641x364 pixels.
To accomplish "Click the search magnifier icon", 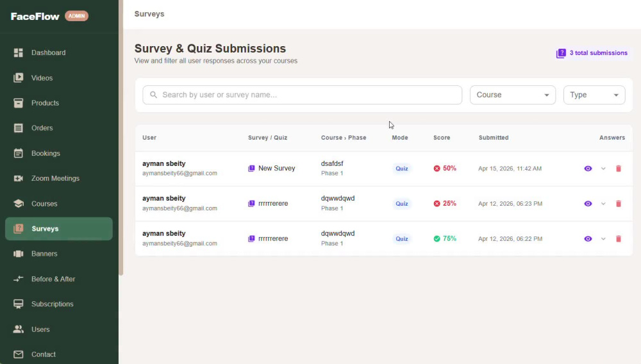I will click(x=153, y=95).
